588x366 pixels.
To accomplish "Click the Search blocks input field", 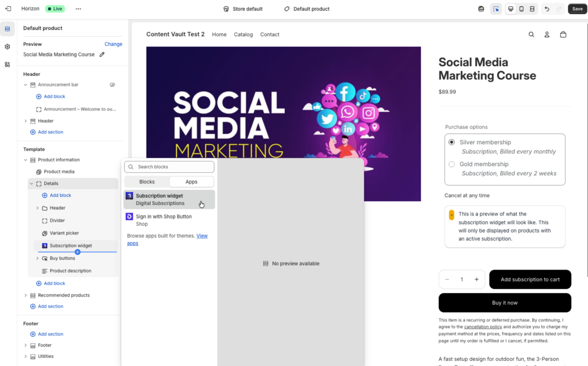I will (x=169, y=167).
